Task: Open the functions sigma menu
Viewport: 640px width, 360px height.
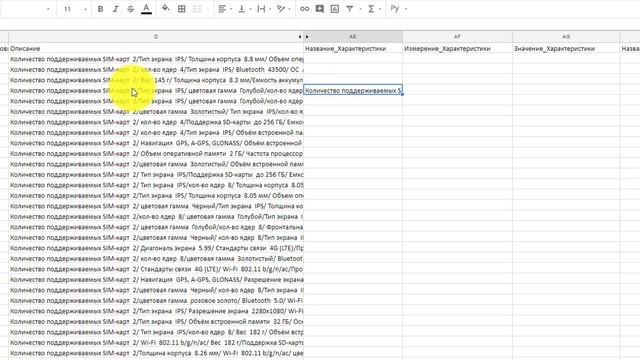Action: pyautogui.click(x=371, y=9)
